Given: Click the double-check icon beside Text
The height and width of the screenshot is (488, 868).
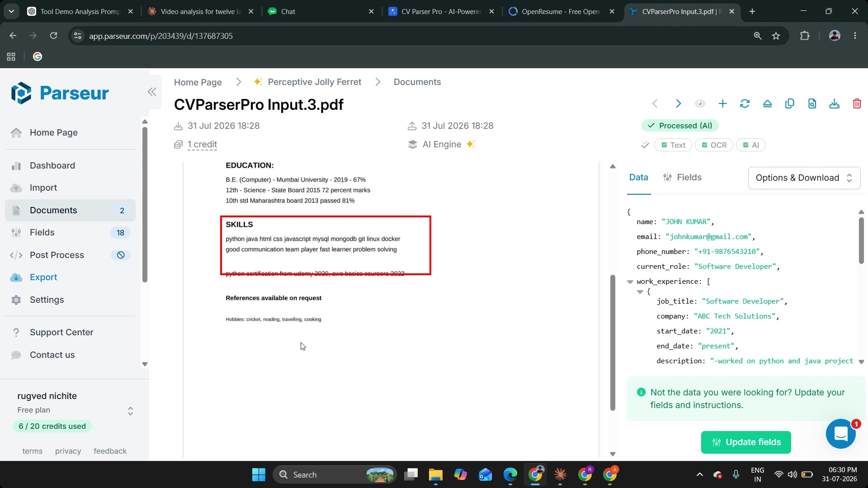Looking at the screenshot, I should [645, 145].
